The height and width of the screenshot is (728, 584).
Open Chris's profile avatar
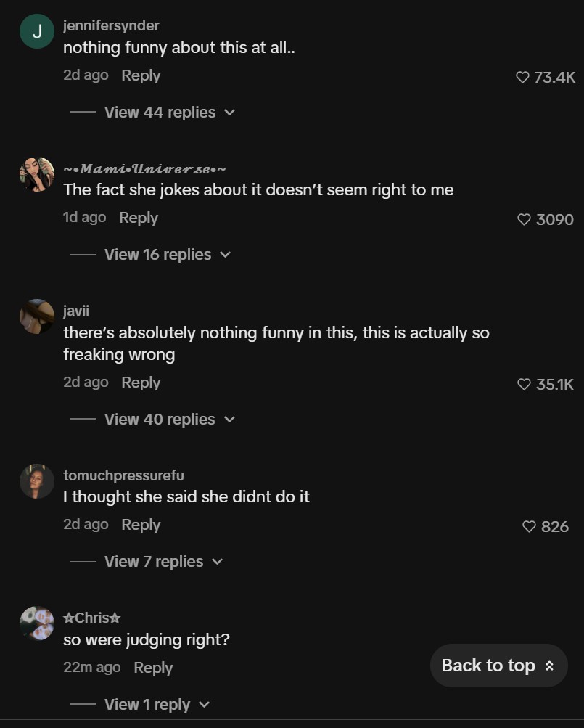pyautogui.click(x=37, y=623)
